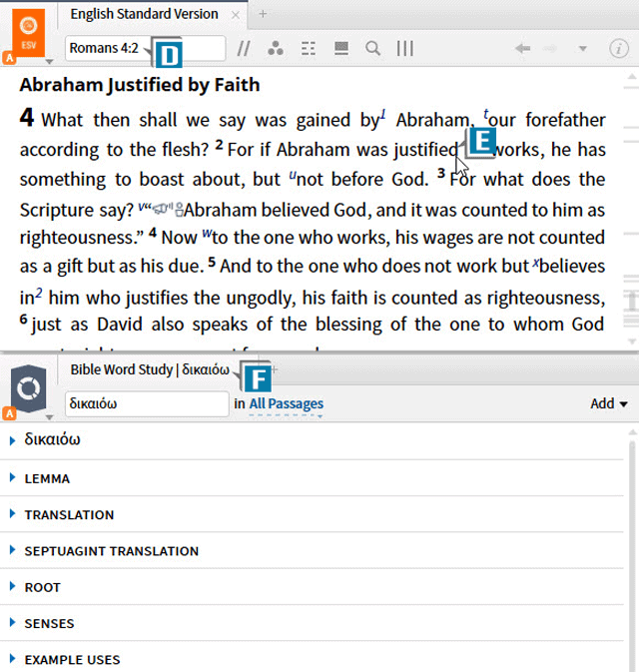Click the word 'righteousness' in verse 5
Viewport: 639px width, 672px height.
click(x=543, y=298)
